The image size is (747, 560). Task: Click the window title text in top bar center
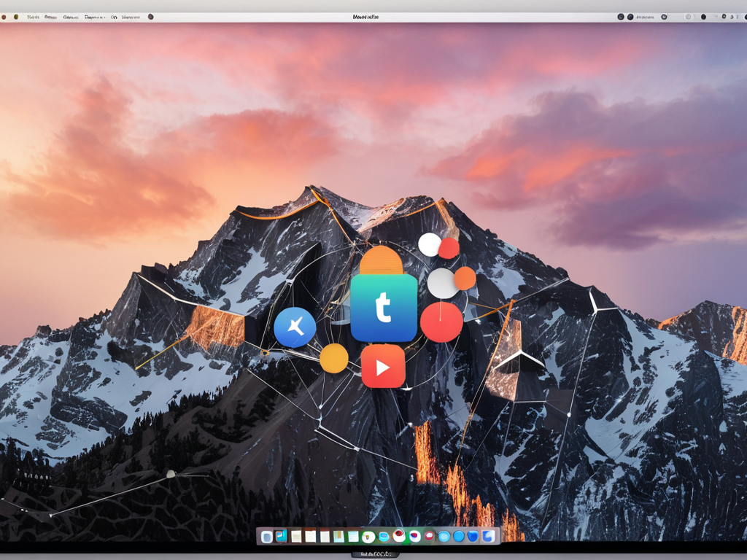point(365,17)
